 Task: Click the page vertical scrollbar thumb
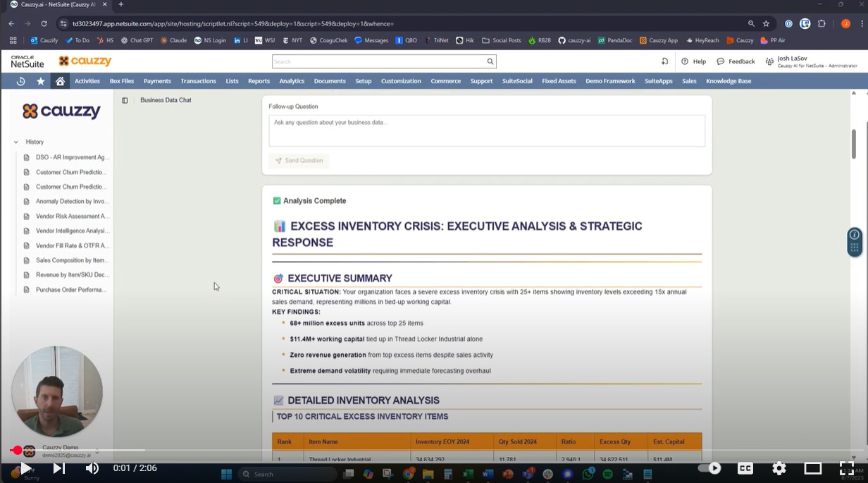855,143
